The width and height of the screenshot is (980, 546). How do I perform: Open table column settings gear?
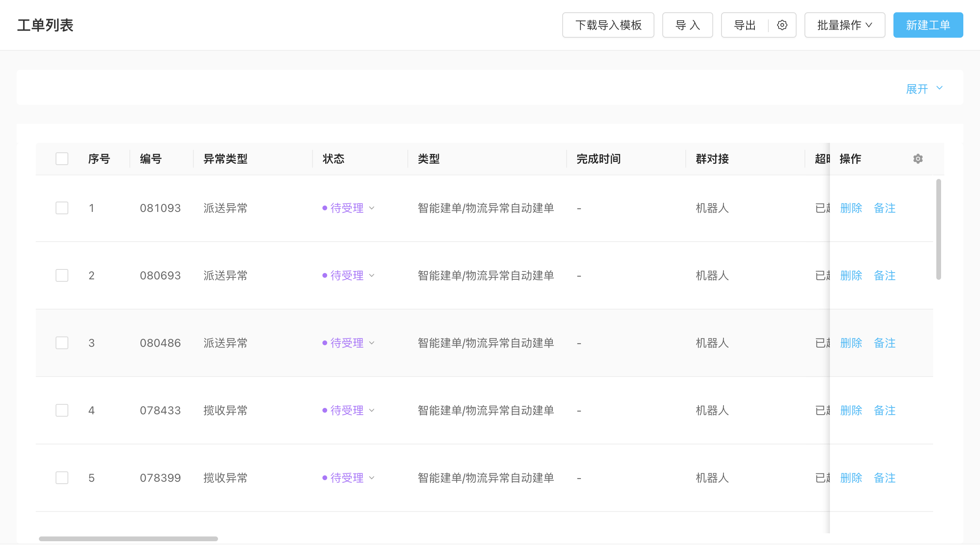pos(918,159)
